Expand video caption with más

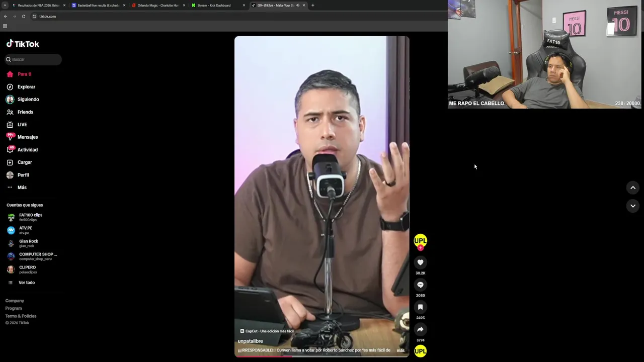coord(400,350)
